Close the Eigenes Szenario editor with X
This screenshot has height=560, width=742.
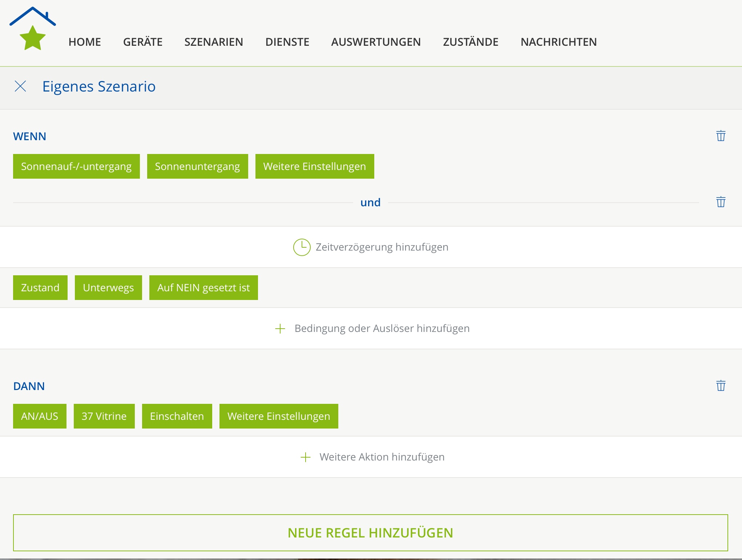(20, 86)
